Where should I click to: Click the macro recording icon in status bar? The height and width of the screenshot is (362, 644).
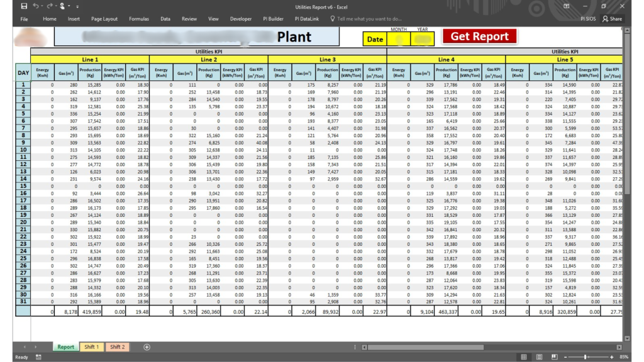(x=38, y=357)
